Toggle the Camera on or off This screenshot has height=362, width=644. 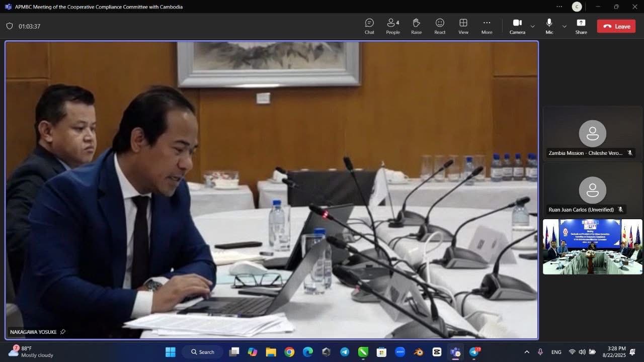[x=517, y=26]
